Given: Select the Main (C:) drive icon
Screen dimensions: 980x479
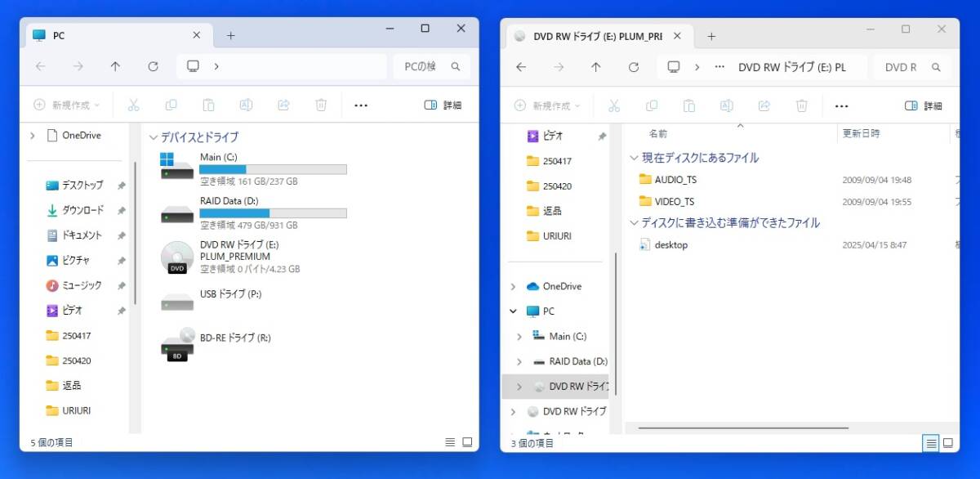Looking at the screenshot, I should click(x=177, y=166).
